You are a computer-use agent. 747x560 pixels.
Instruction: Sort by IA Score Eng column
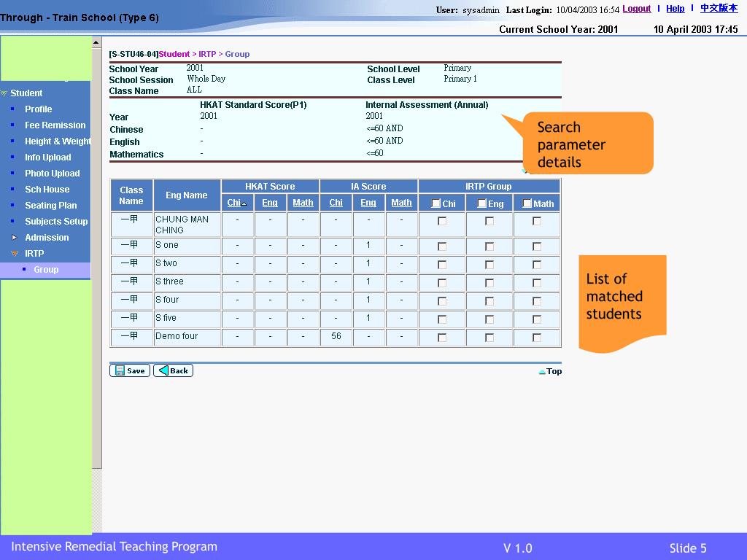coord(368,203)
